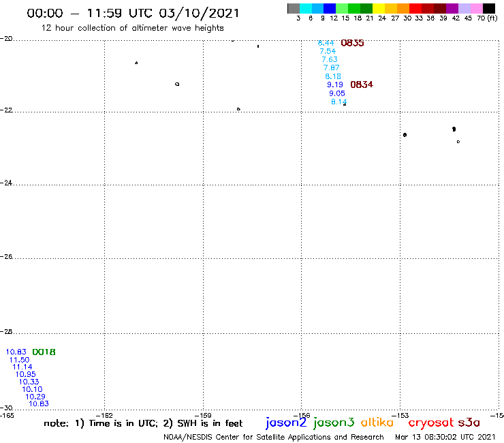The width and height of the screenshot is (504, 443).
Task: Select the NOAA/NESDIS Center credit line
Action: tap(274, 438)
